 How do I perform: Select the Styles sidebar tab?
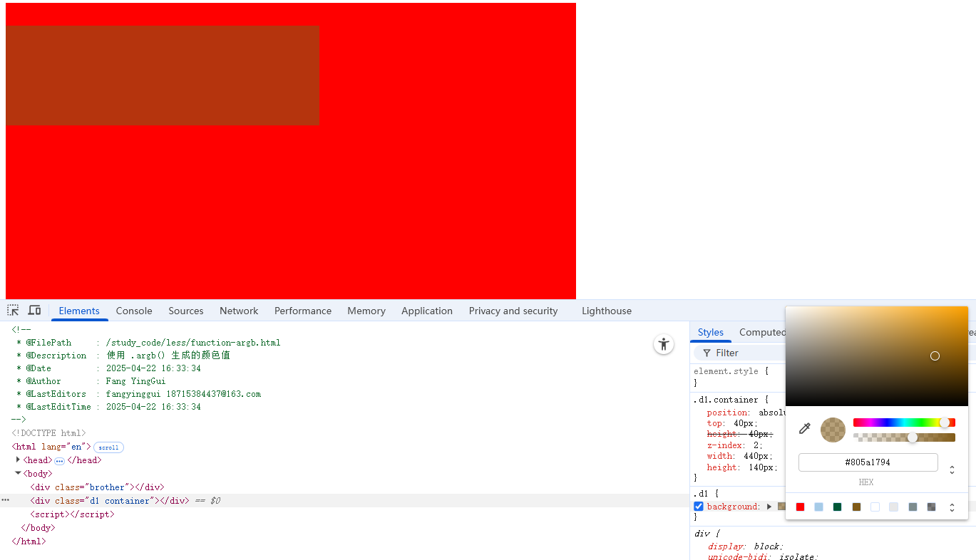(x=711, y=333)
